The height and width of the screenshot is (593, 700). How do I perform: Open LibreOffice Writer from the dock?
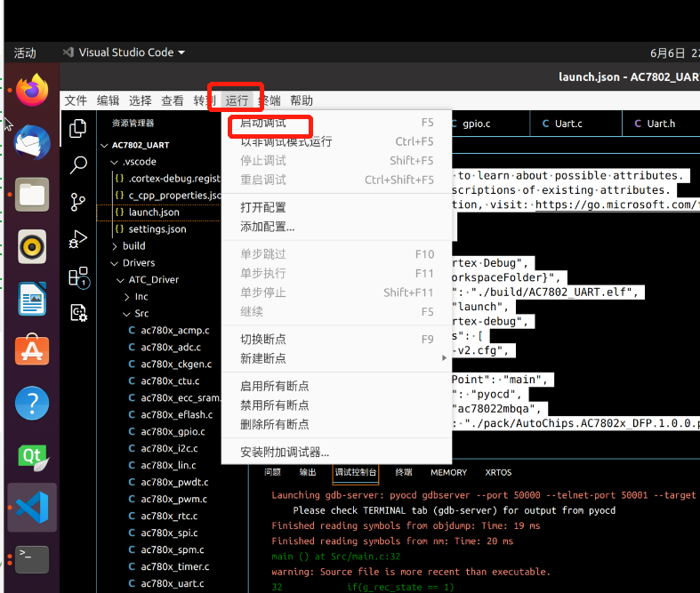[x=32, y=299]
